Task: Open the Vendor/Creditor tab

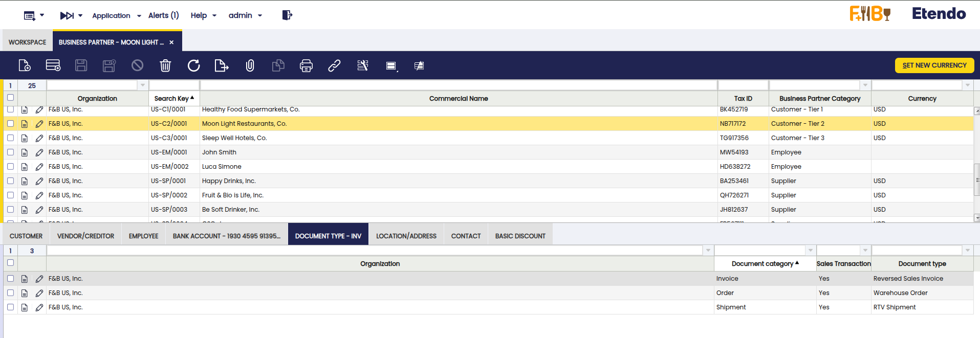Action: point(85,236)
